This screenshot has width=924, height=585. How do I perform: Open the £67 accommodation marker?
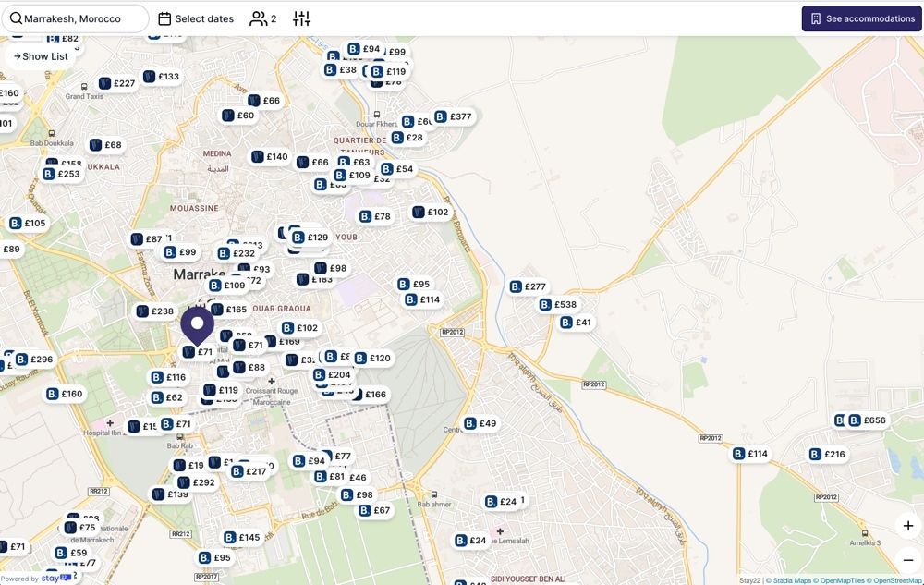(375, 510)
